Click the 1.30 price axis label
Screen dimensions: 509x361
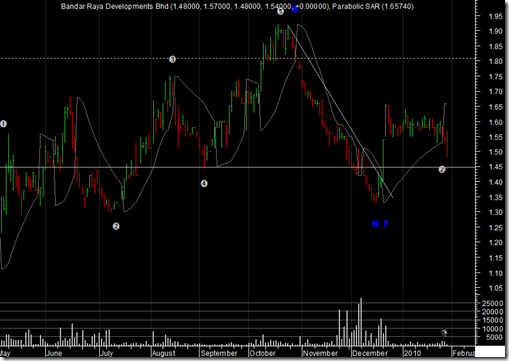click(496, 212)
